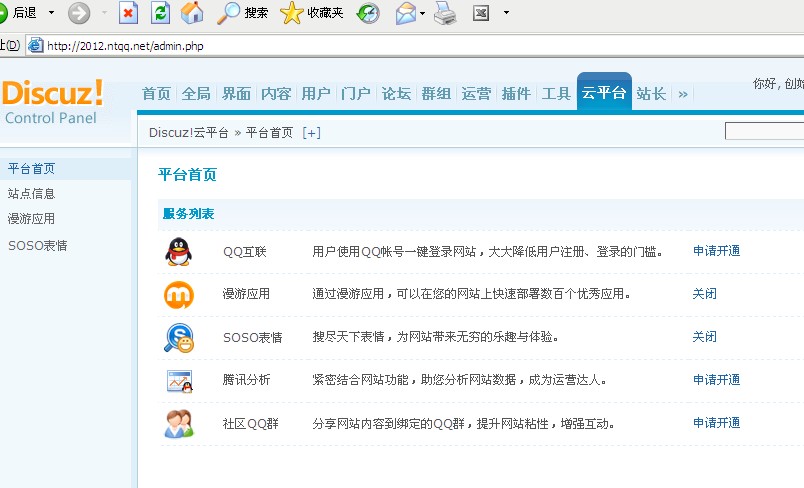Expand the Mail dropdown arrow
Screen dimensions: 804x488
click(423, 13)
